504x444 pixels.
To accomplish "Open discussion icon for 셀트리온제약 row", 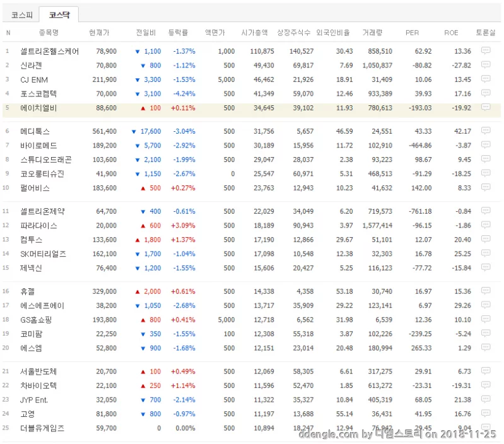I will point(486,211).
